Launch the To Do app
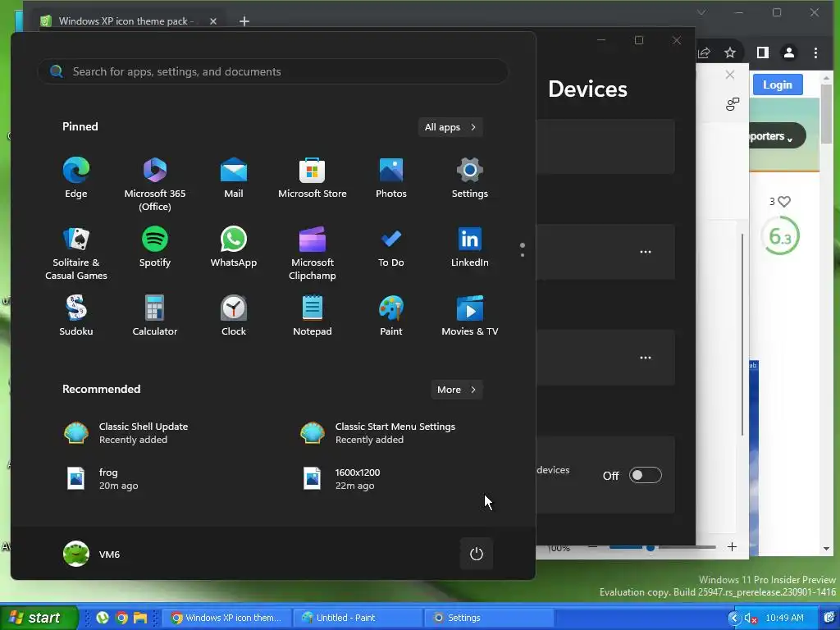Viewport: 840px width, 630px height. click(x=391, y=247)
